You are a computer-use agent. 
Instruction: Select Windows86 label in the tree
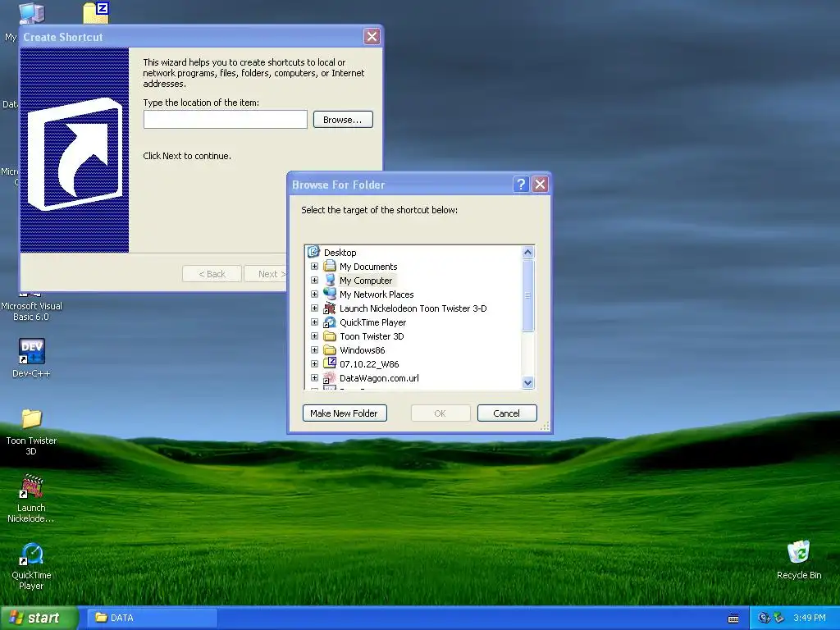tap(362, 349)
